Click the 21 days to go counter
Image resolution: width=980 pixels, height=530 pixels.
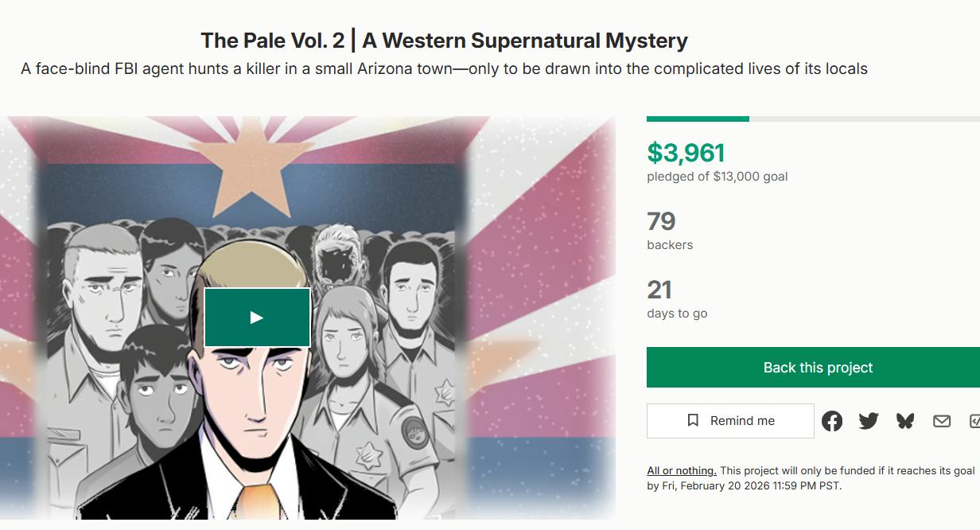pyautogui.click(x=660, y=290)
